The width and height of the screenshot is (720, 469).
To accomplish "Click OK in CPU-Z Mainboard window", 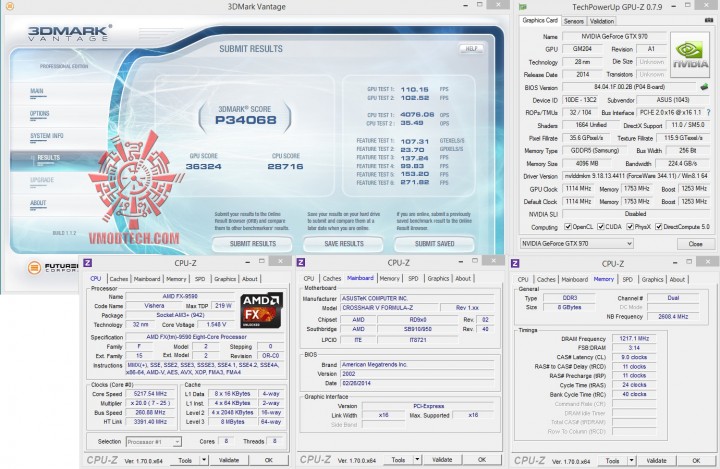I will point(482,459).
